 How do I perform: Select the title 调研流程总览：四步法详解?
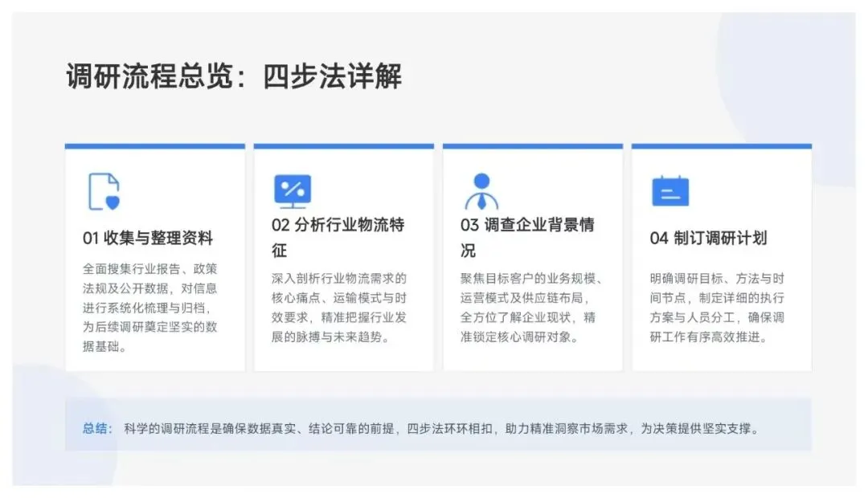[x=234, y=76]
